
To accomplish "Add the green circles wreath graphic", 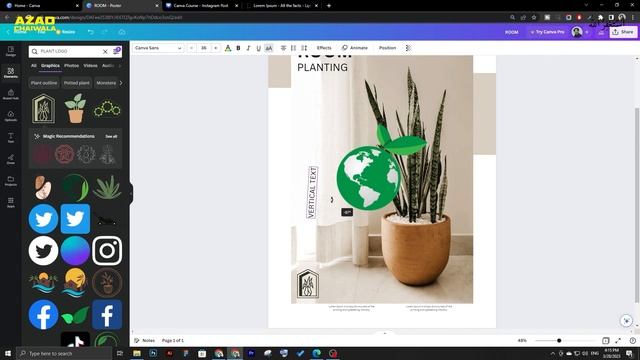I will coord(107,109).
